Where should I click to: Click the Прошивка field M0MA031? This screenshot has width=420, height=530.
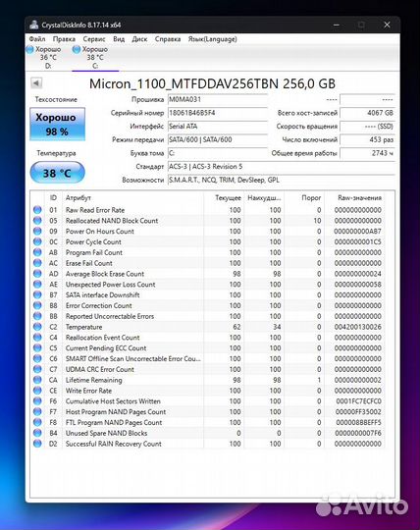point(218,99)
